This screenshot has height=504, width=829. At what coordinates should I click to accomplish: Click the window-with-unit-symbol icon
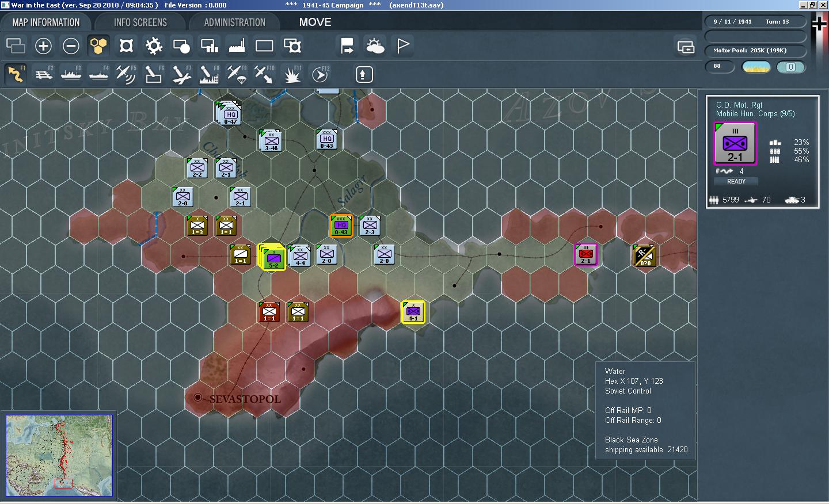click(x=292, y=46)
